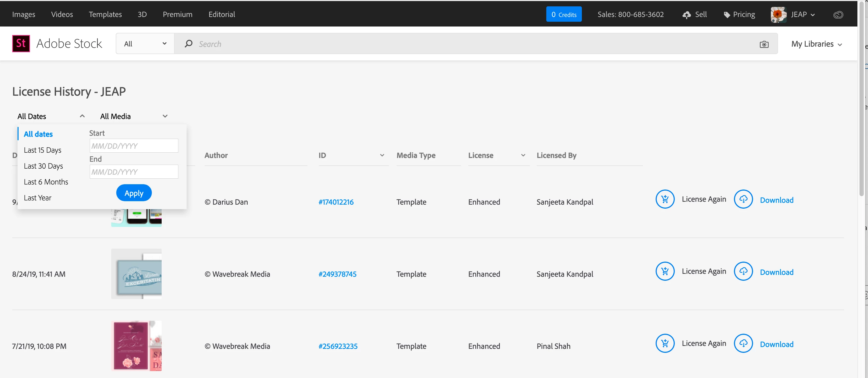Viewport: 868px width, 378px height.
Task: Select the Last 30 Days option
Action: point(44,166)
